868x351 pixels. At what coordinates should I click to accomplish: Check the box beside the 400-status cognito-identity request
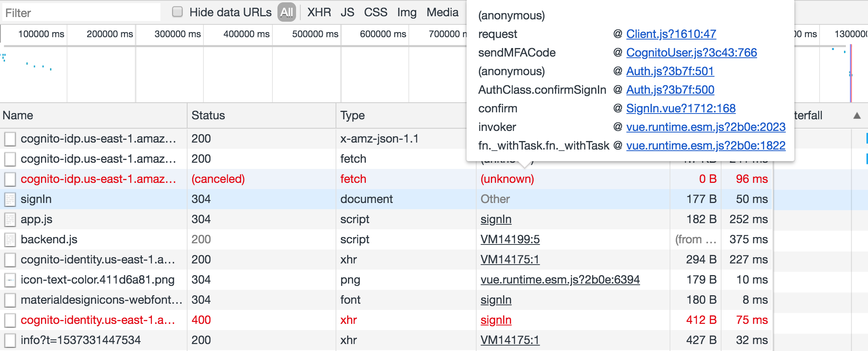coord(9,320)
